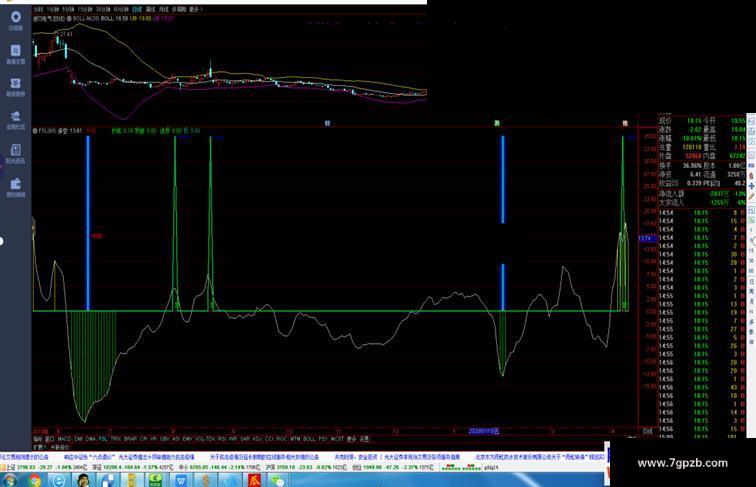
Task: Open the third sidebar icon below the document icon
Action: click(15, 83)
